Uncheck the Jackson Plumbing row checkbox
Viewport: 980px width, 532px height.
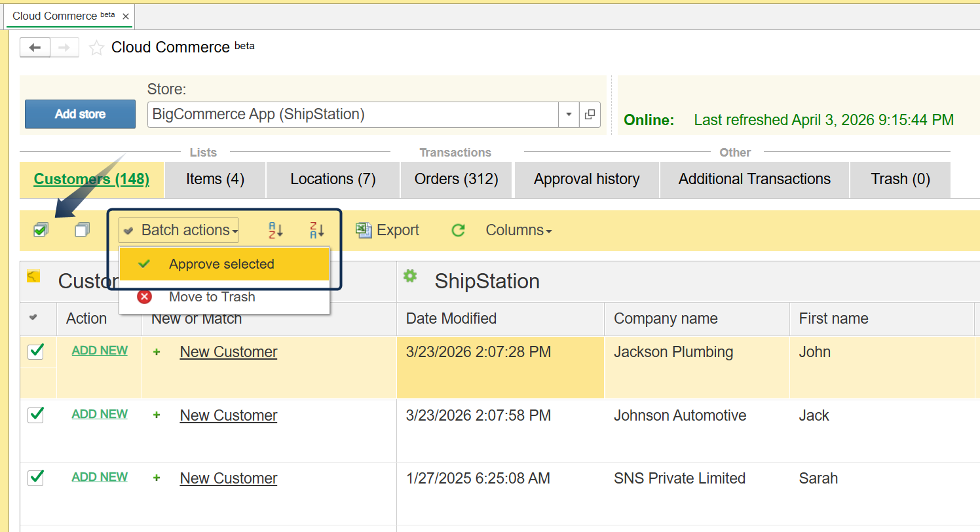(x=36, y=352)
